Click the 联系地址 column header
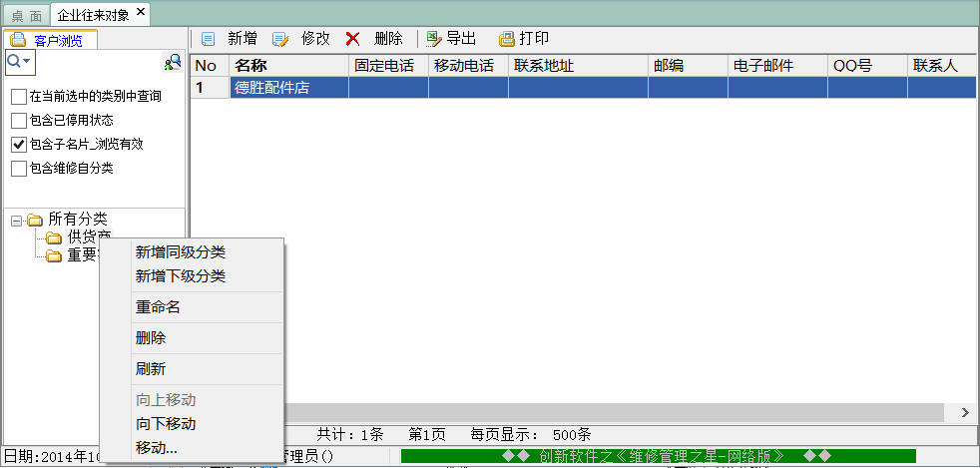980x468 pixels. pos(578,66)
